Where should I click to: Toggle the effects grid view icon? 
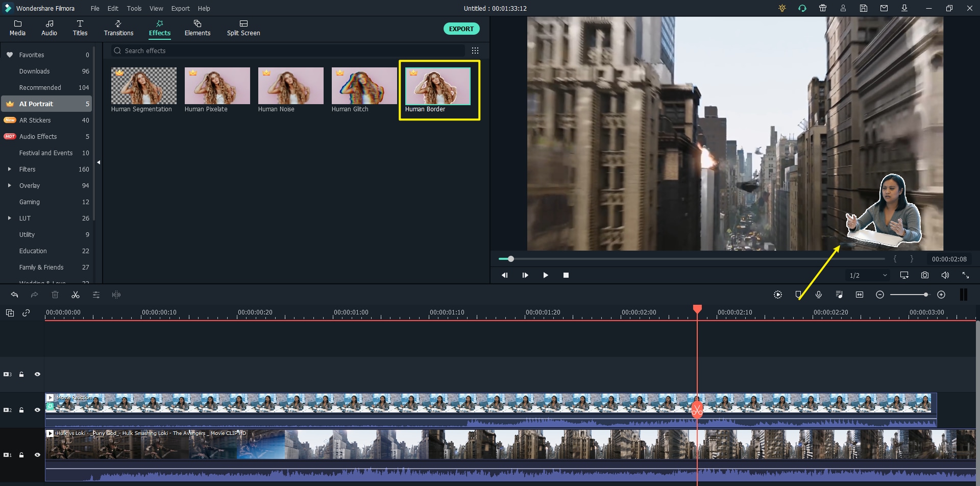click(x=475, y=51)
